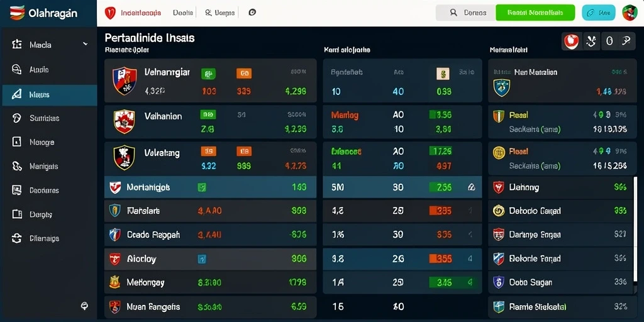Image resolution: width=644 pixels, height=322 pixels.
Task: Click the Uahong red shield icon
Action: (x=498, y=187)
